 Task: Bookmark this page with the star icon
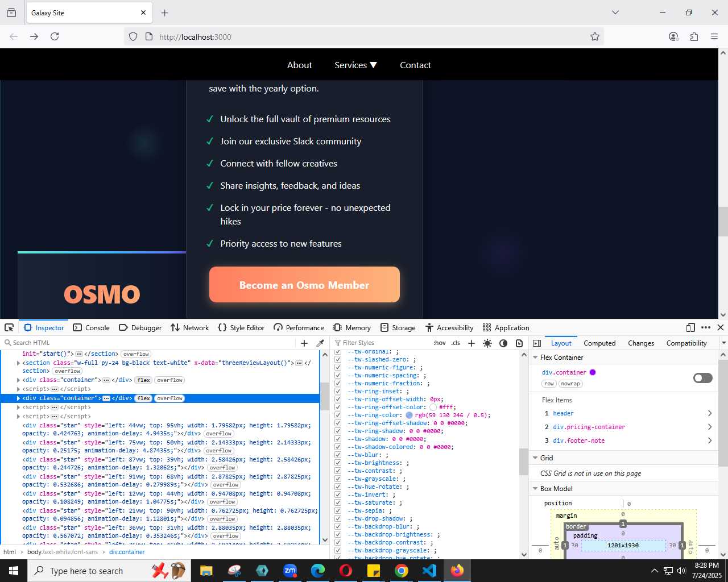tap(595, 36)
